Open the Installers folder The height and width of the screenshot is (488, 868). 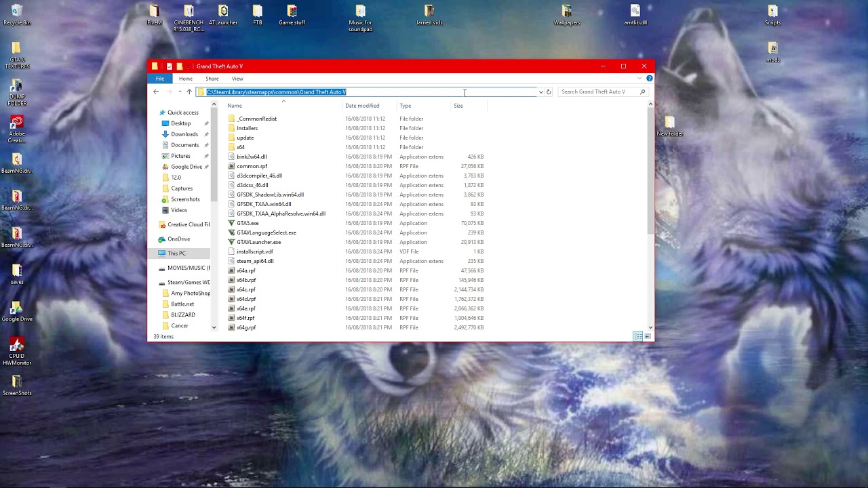click(247, 128)
